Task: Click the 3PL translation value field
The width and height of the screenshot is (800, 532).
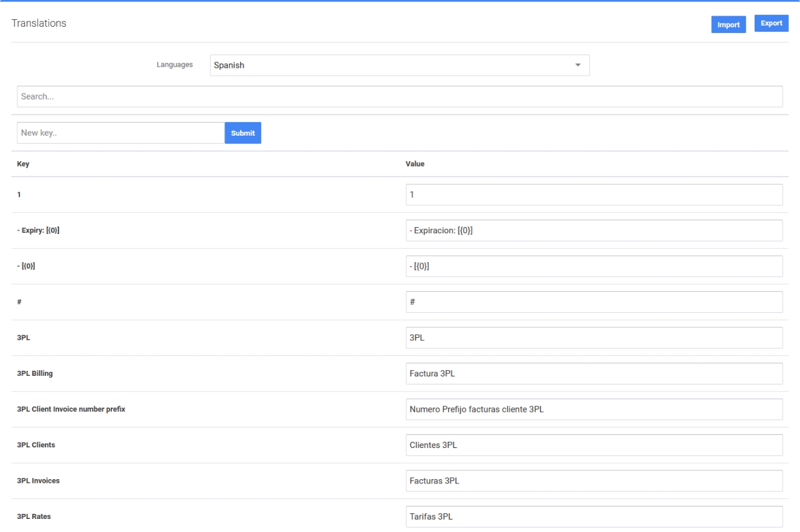Action: [x=593, y=338]
